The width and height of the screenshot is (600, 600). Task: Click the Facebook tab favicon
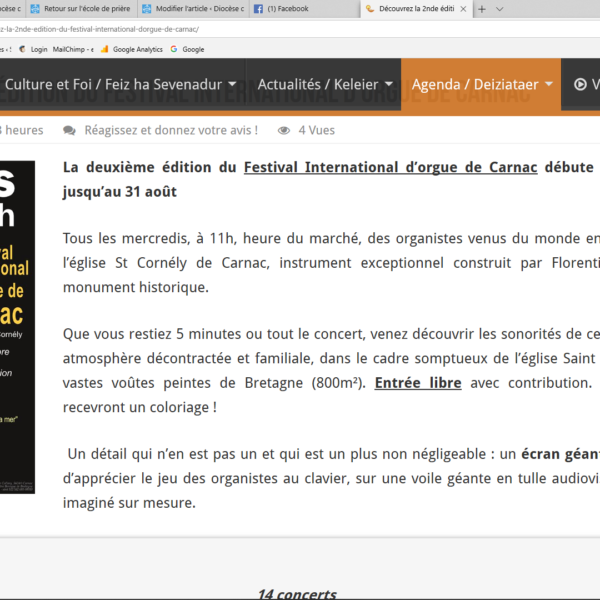(258, 9)
